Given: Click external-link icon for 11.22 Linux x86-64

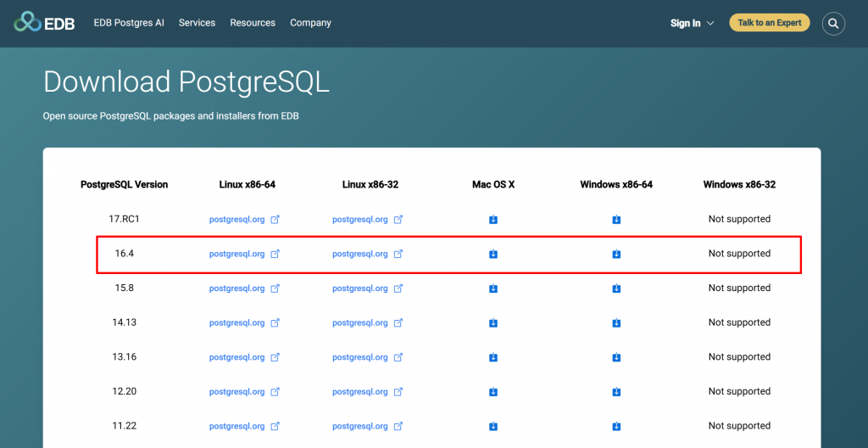Looking at the screenshot, I should click(275, 427).
